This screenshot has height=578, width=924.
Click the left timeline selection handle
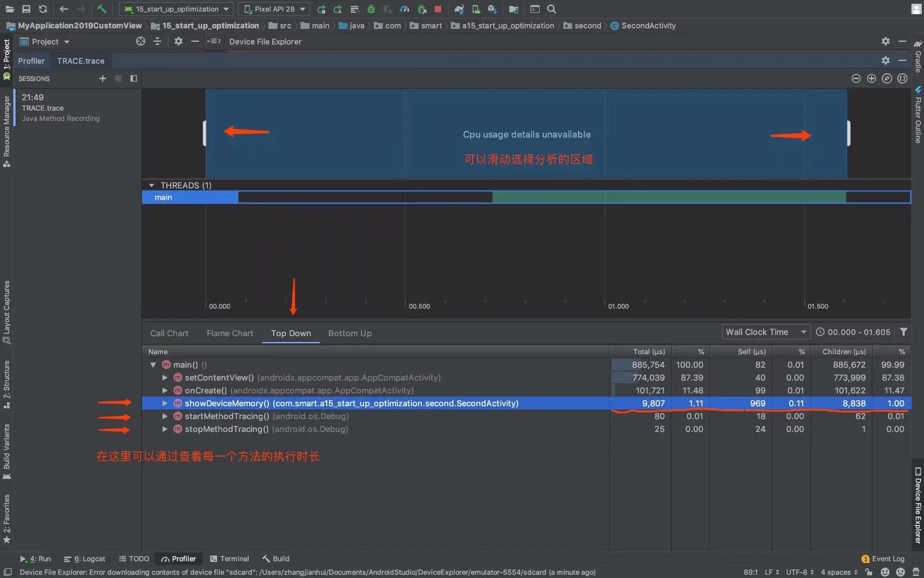coord(204,133)
